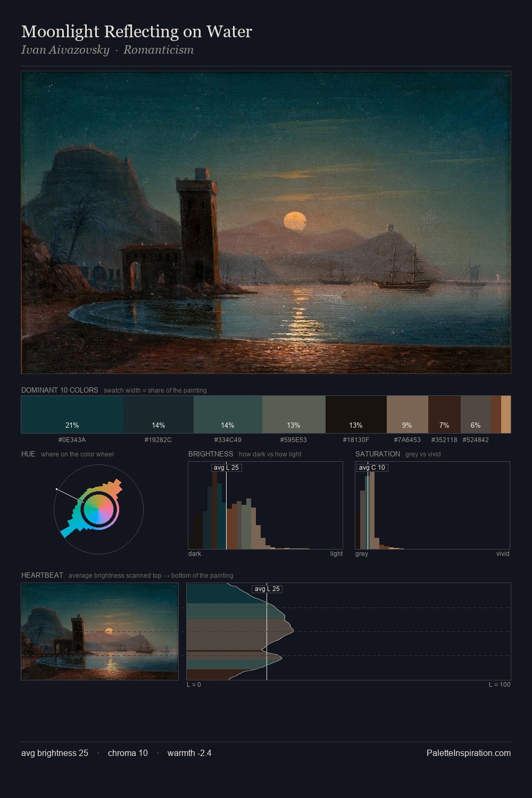This screenshot has width=532, height=798.
Task: Click the 'warmth -2.4' footer stat
Action: click(189, 753)
